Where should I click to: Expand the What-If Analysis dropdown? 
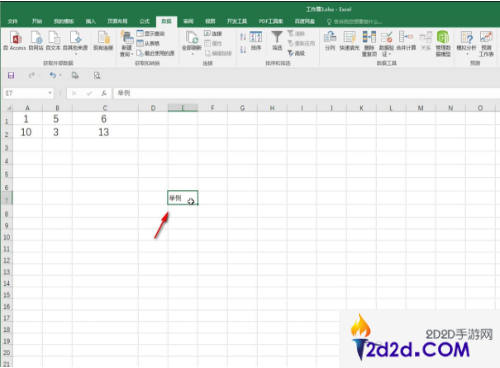point(466,43)
